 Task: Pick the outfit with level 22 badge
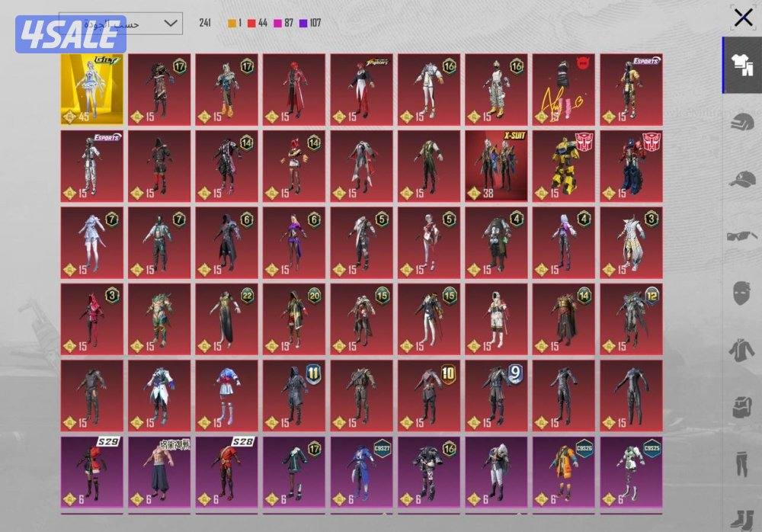[226, 319]
